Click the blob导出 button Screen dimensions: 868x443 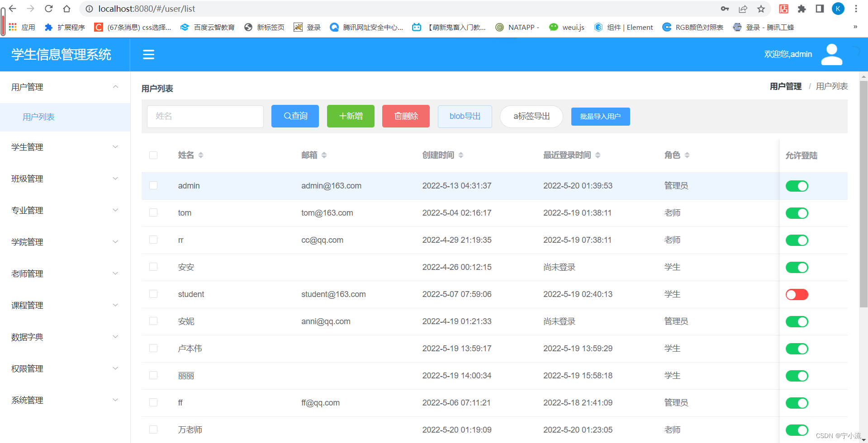pyautogui.click(x=465, y=116)
